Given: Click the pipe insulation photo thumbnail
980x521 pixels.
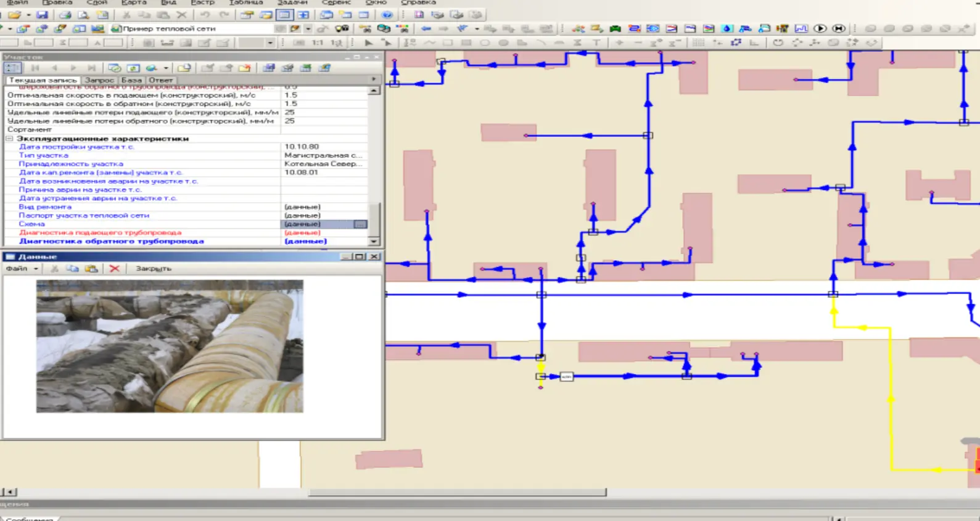Looking at the screenshot, I should (x=170, y=346).
